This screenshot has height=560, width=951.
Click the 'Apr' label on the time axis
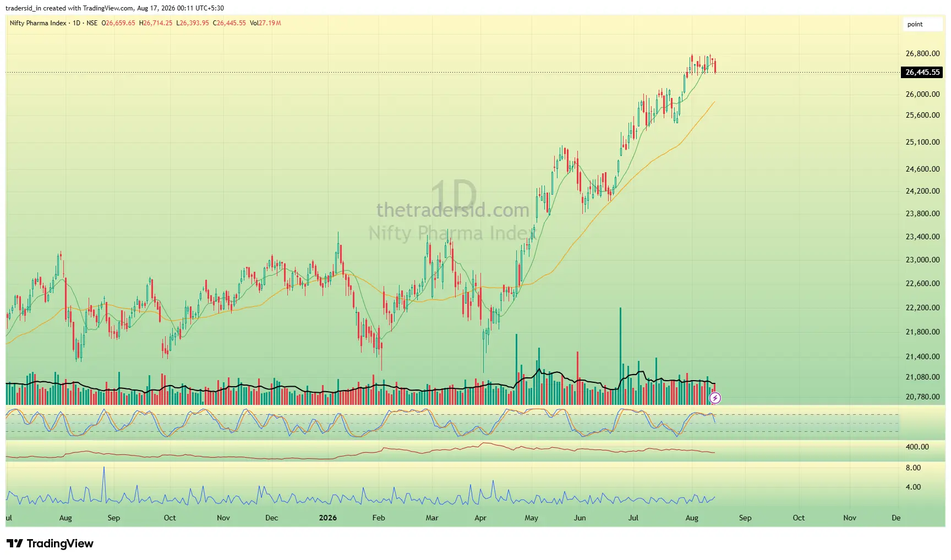pyautogui.click(x=480, y=518)
